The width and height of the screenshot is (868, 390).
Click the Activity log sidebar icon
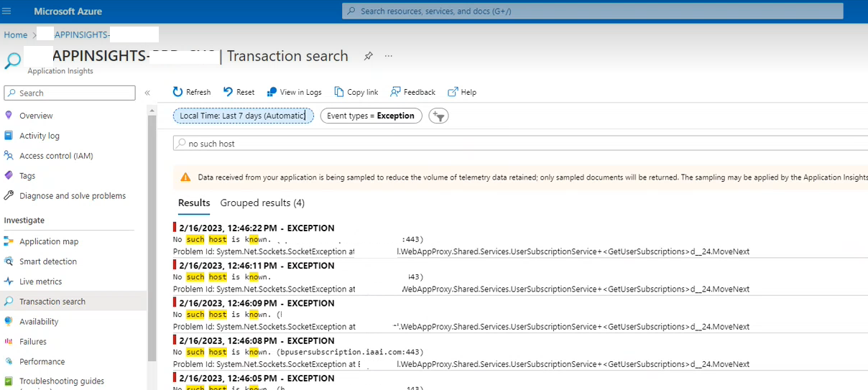tap(9, 136)
